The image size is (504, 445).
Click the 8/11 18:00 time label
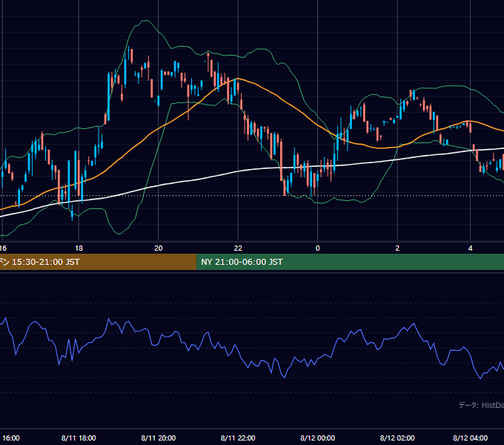pos(79,438)
